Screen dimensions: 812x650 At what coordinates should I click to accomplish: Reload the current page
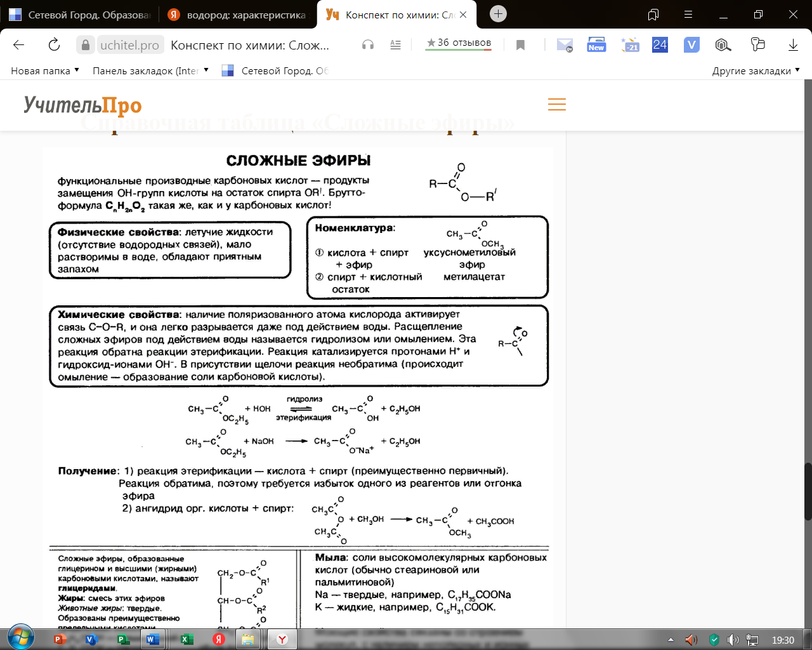pyautogui.click(x=54, y=44)
